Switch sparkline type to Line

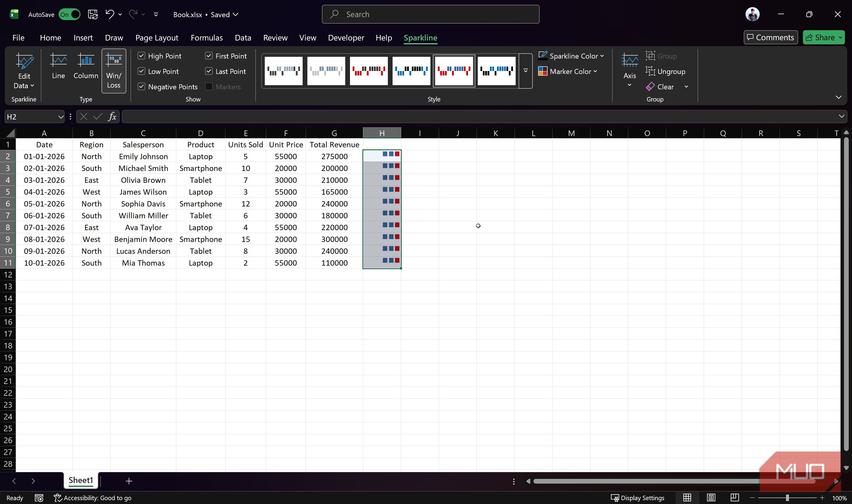click(x=58, y=66)
